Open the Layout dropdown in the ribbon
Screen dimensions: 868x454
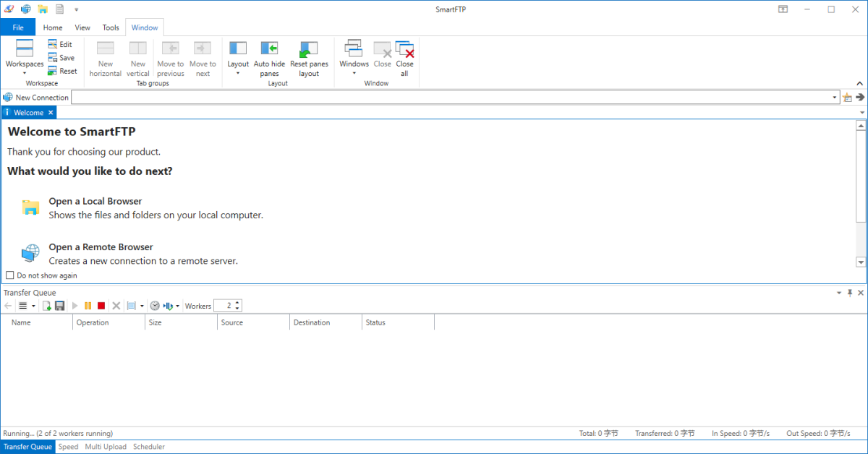pyautogui.click(x=238, y=72)
